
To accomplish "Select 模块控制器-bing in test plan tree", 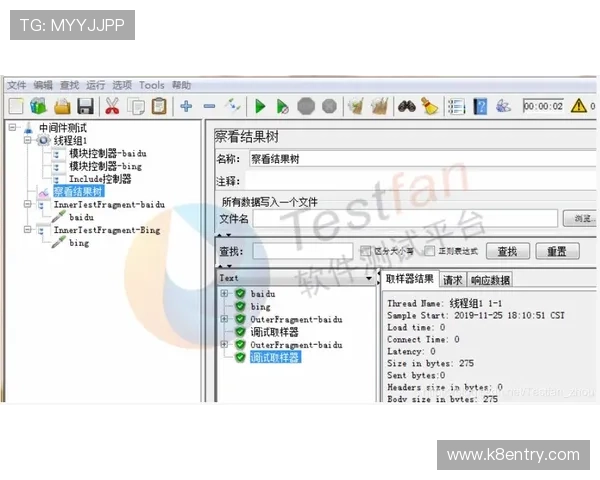I will pos(105,166).
